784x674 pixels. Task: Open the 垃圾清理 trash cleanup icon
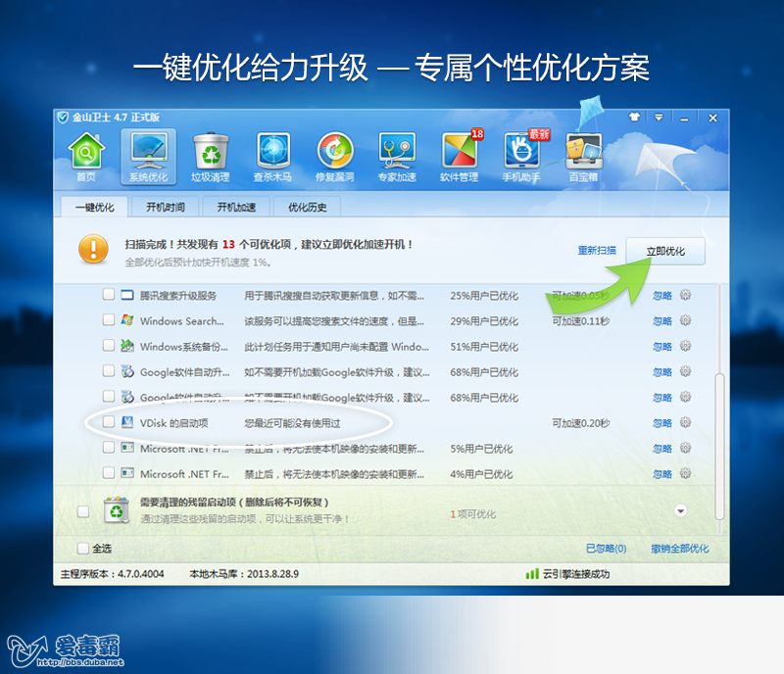pos(211,158)
